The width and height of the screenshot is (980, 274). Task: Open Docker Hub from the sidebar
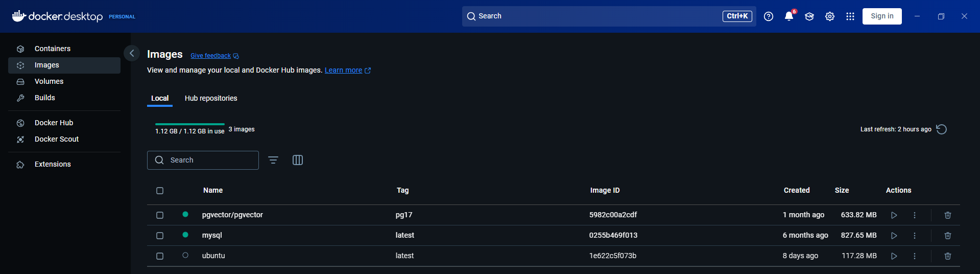(x=64, y=123)
